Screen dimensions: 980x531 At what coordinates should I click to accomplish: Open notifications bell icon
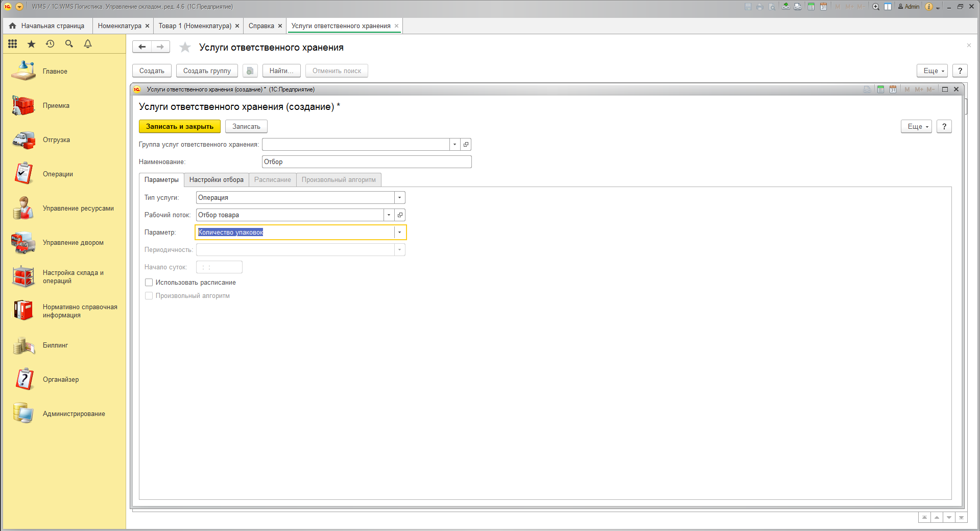(88, 44)
